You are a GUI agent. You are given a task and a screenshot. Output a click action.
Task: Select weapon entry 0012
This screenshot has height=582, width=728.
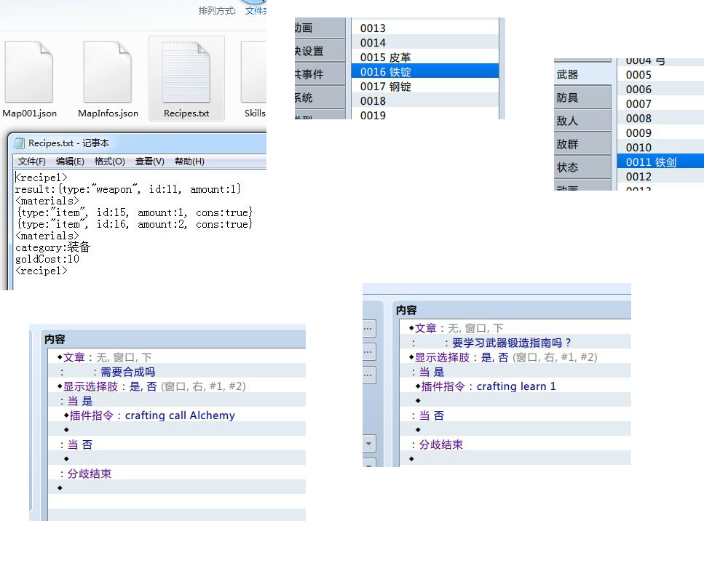[x=660, y=176]
